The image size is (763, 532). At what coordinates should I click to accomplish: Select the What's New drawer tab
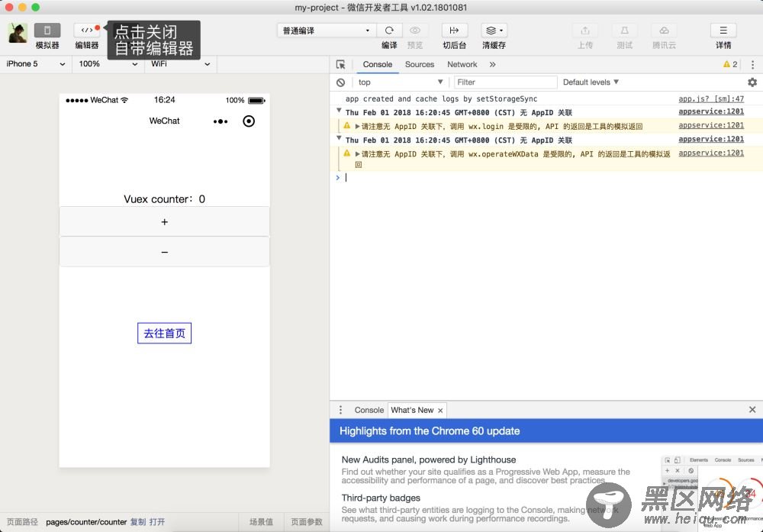coord(412,411)
